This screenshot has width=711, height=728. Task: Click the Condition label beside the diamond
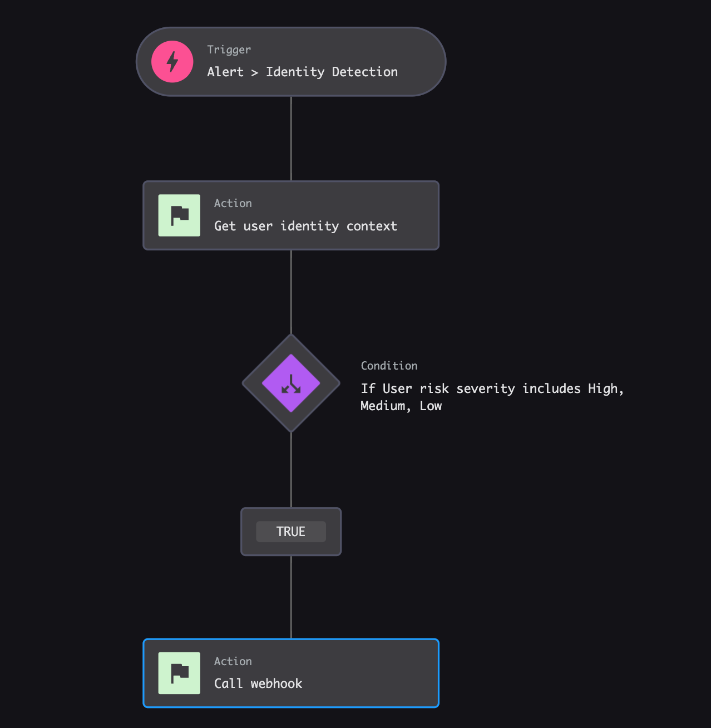(388, 366)
